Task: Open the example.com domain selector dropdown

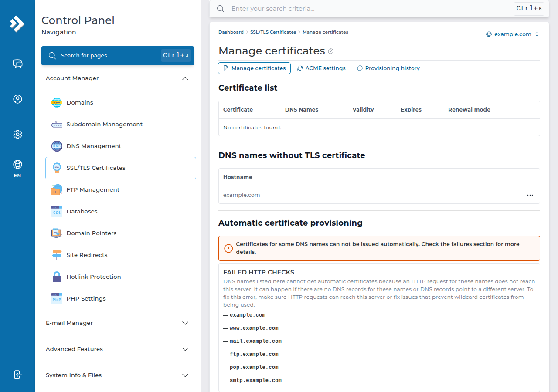Action: click(513, 34)
